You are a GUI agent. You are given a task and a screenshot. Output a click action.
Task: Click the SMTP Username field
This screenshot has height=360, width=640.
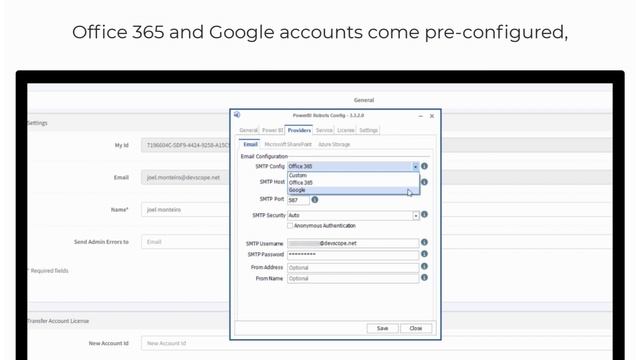[353, 243]
